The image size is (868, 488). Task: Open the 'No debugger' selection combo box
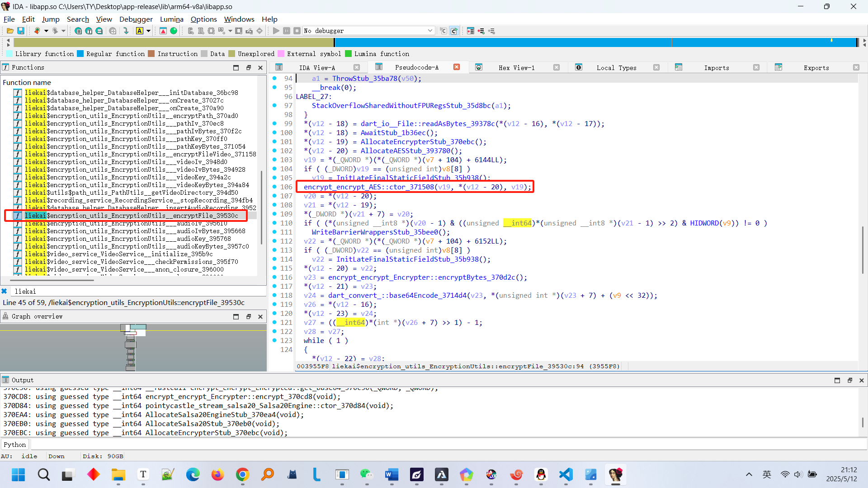368,31
